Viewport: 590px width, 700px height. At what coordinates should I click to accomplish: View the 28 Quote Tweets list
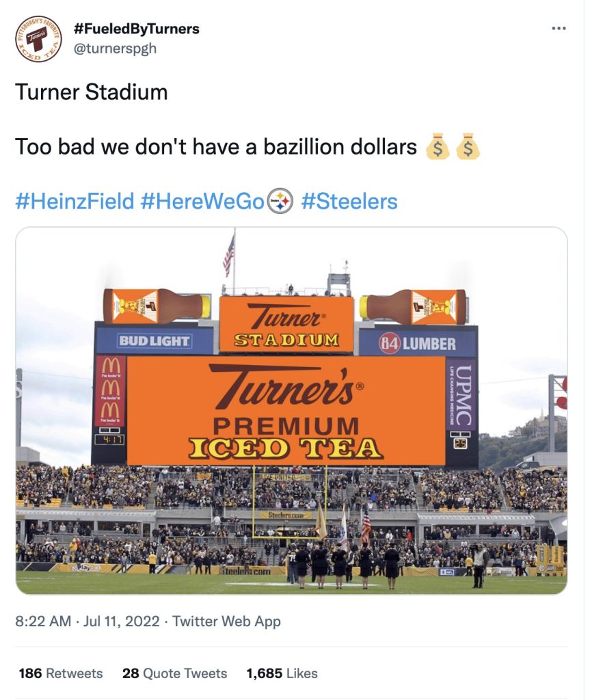(174, 673)
